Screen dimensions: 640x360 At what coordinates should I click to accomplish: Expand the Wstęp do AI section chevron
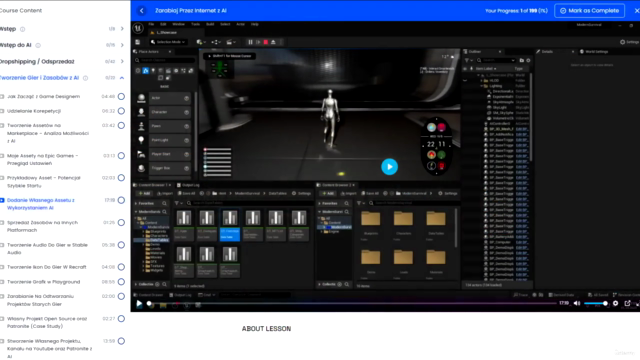click(x=122, y=45)
